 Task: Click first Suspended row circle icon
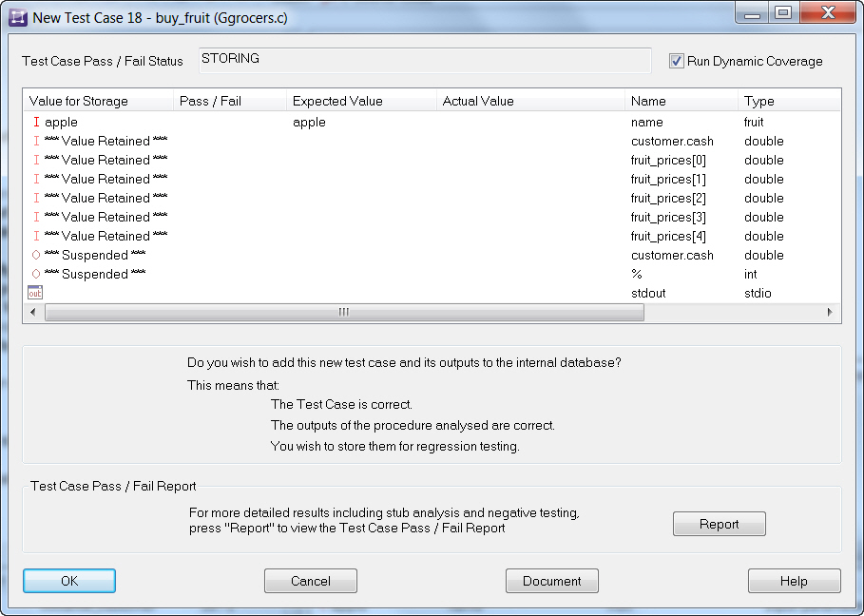tap(36, 256)
